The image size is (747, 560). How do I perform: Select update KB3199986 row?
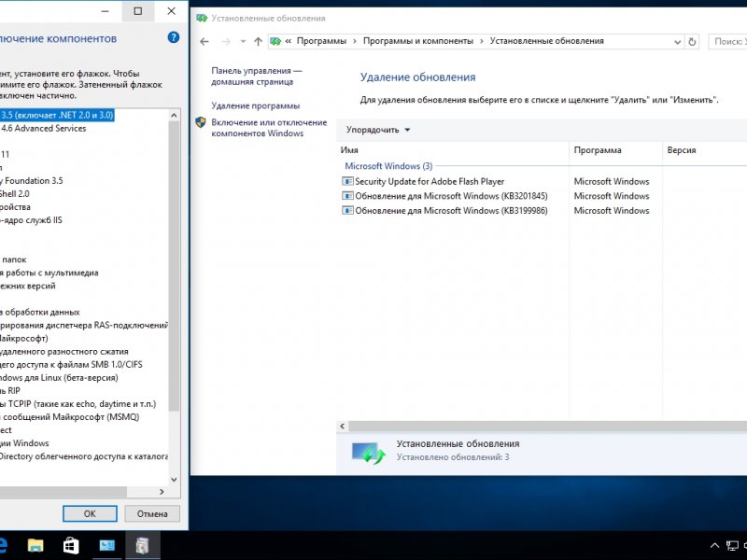[x=451, y=211]
